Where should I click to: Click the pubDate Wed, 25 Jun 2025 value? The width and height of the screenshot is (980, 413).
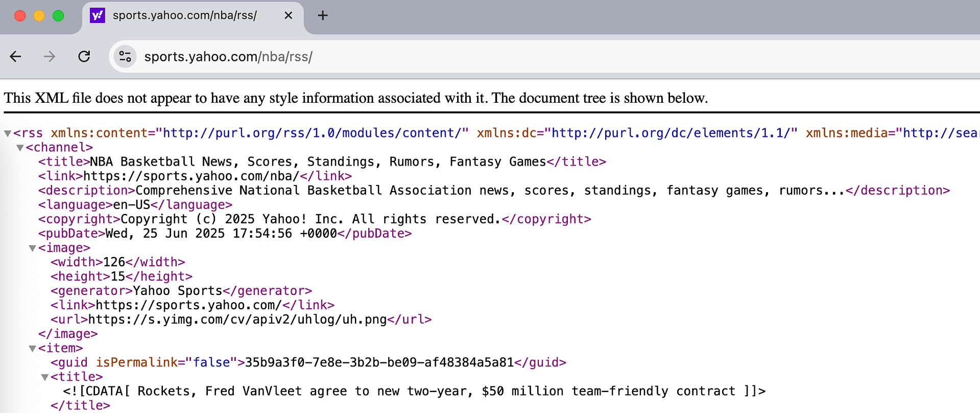(221, 233)
